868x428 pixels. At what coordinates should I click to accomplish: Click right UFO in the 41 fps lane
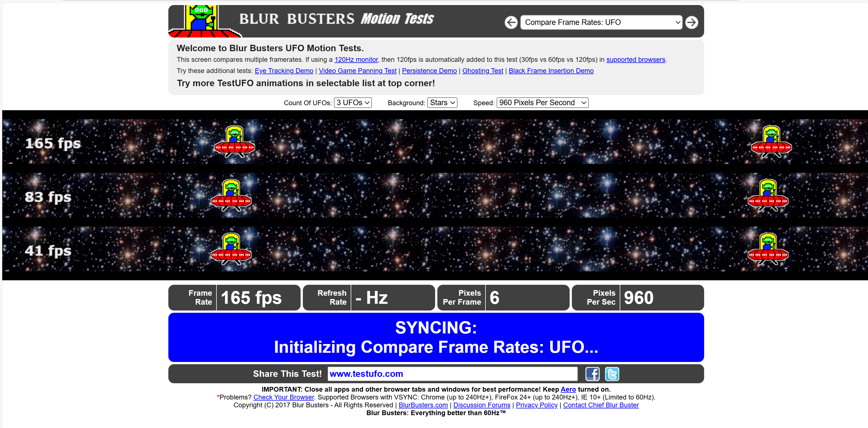(768, 249)
